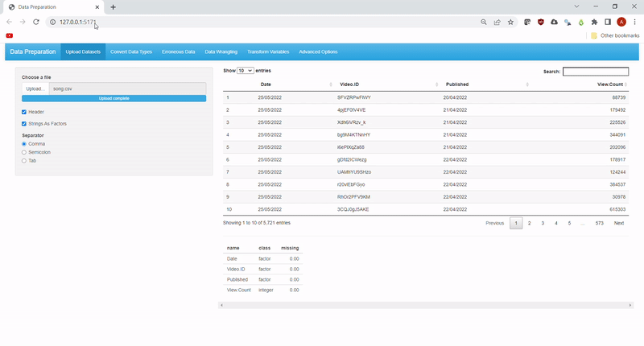Click the site info icon in address bar
This screenshot has height=346, width=644.
52,23
